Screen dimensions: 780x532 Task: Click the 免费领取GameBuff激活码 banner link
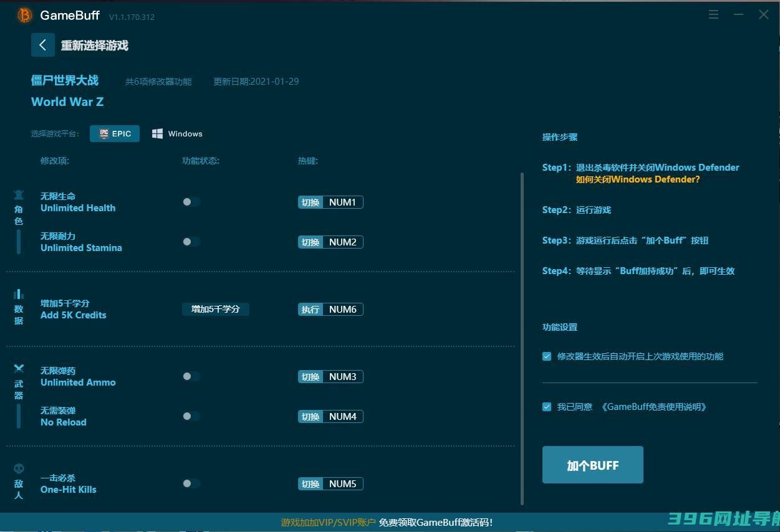(x=436, y=522)
